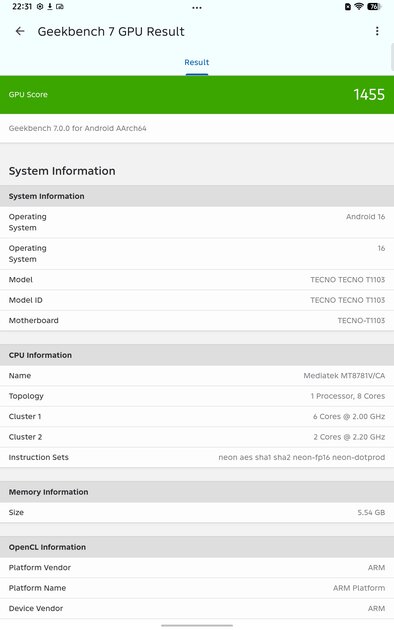Tap the Mediatek MT8781V/CA name value

[344, 376]
